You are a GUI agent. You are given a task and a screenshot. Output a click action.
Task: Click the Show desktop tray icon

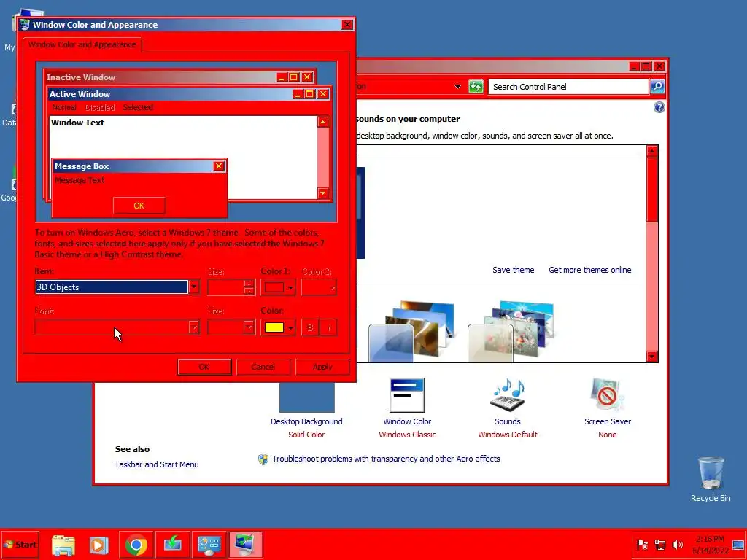point(738,545)
